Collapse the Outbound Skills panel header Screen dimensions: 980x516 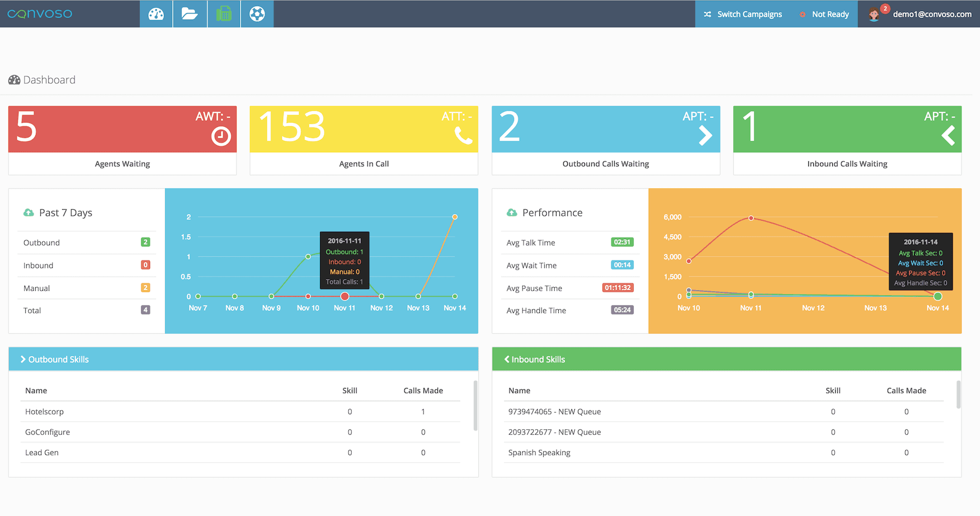click(243, 359)
